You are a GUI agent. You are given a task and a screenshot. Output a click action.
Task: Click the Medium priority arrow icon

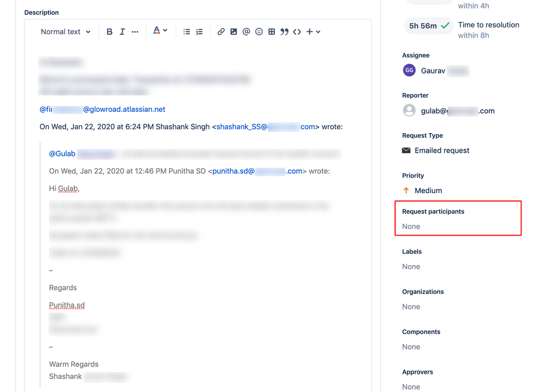(405, 190)
